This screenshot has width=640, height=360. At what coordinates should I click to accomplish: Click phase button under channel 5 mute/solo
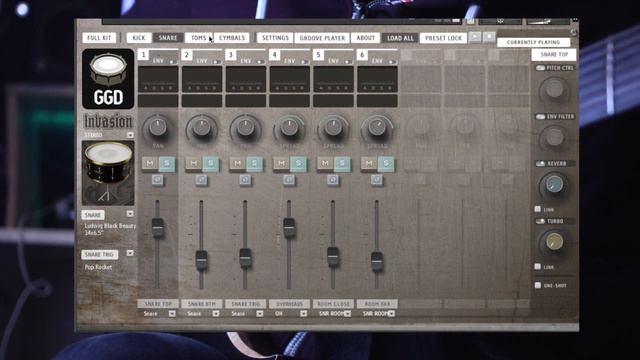click(333, 180)
